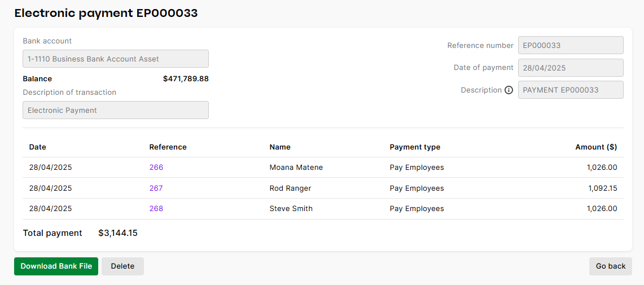The image size is (644, 285).
Task: Open reference link 266
Action: click(x=156, y=168)
